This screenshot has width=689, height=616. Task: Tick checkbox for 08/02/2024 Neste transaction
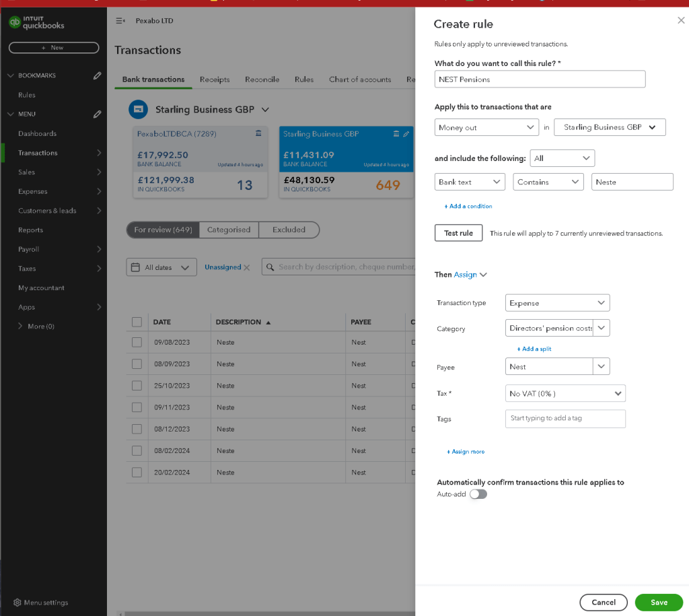pyautogui.click(x=137, y=450)
